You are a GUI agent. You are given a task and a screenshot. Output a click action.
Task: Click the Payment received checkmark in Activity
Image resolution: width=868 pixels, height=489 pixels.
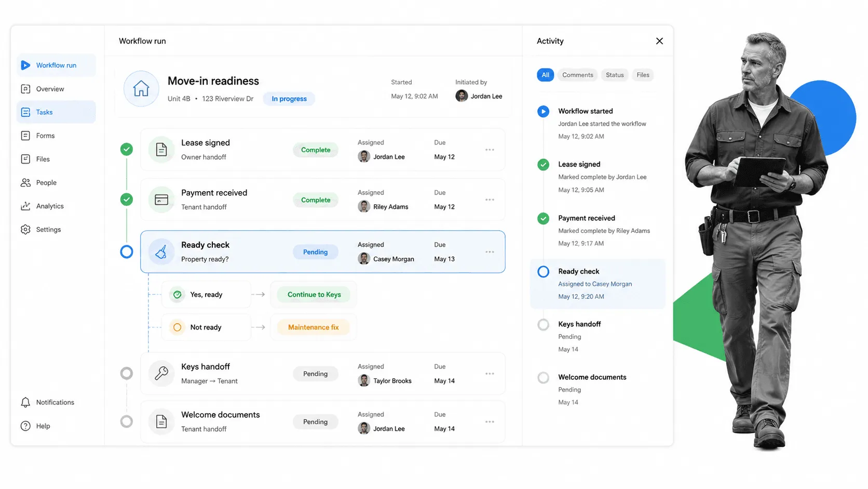click(x=543, y=218)
